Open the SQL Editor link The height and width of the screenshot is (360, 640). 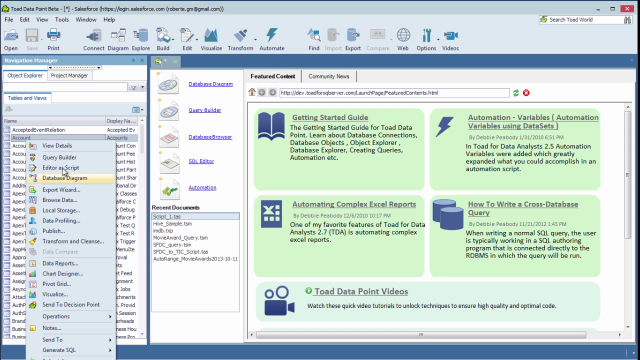[201, 161]
